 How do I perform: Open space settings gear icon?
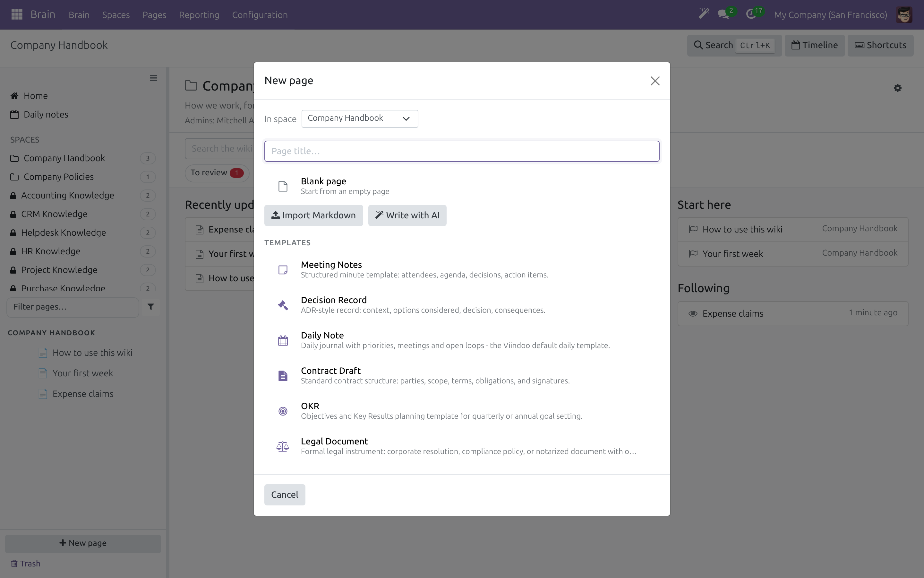[x=898, y=88]
